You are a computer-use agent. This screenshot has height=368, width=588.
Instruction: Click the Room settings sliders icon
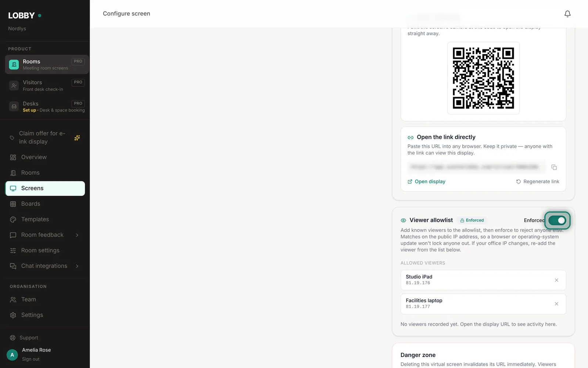pyautogui.click(x=13, y=251)
